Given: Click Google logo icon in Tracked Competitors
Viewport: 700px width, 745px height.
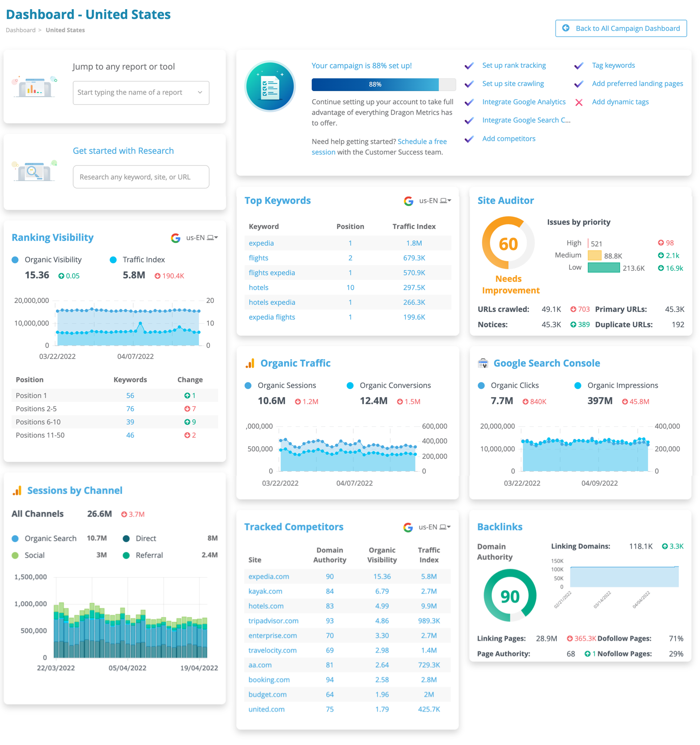Looking at the screenshot, I should [x=408, y=527].
